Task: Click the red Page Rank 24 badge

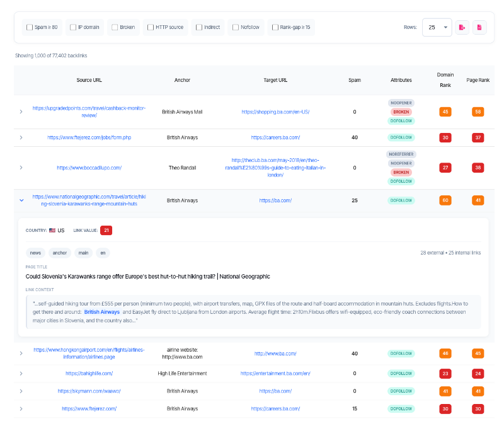Action: tap(478, 373)
